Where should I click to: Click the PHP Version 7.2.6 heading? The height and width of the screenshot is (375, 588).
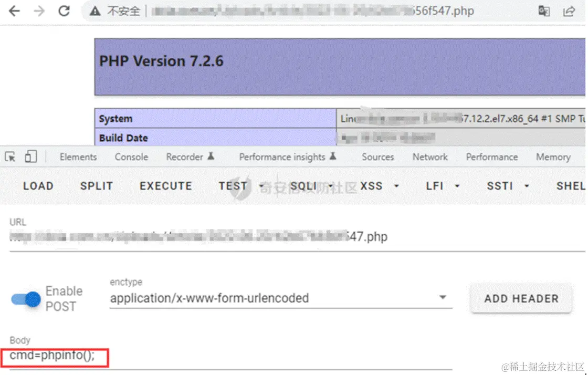point(161,61)
